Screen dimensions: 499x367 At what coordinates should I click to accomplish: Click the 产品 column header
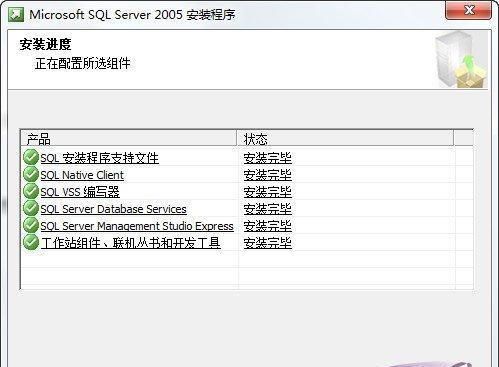click(129, 138)
